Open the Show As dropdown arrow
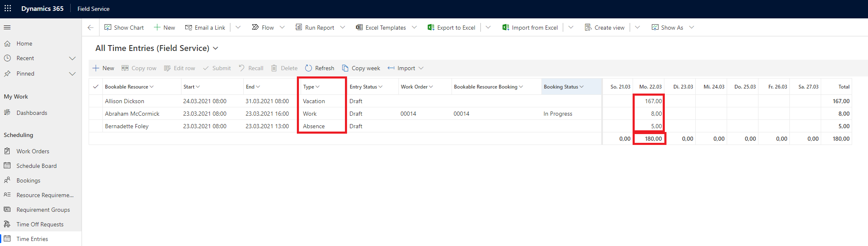This screenshot has width=868, height=246. coord(692,27)
